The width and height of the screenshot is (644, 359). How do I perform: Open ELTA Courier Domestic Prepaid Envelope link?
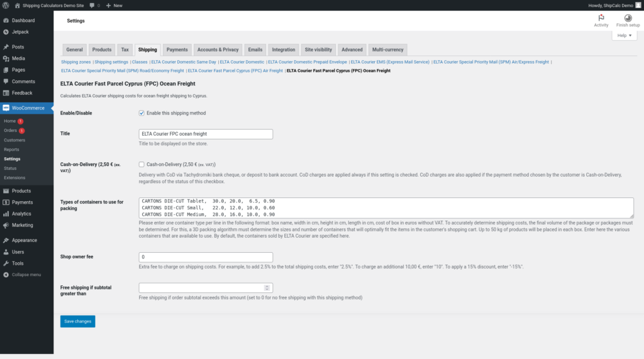(307, 62)
